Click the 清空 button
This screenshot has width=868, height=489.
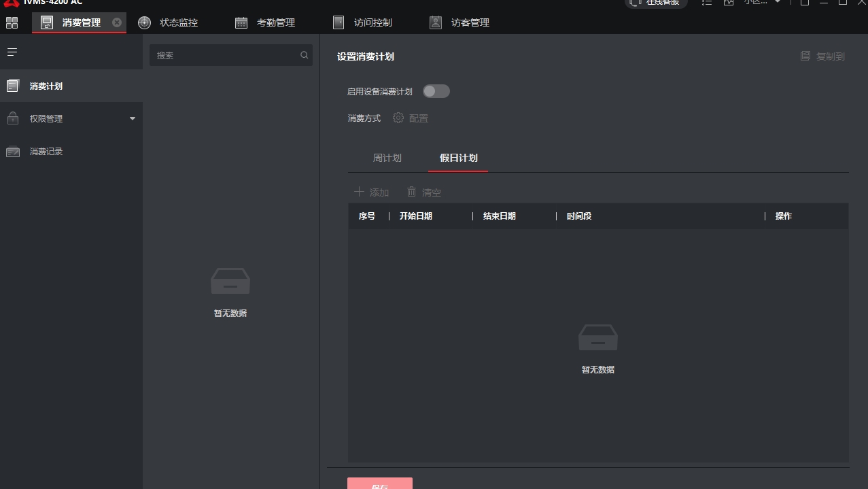424,192
